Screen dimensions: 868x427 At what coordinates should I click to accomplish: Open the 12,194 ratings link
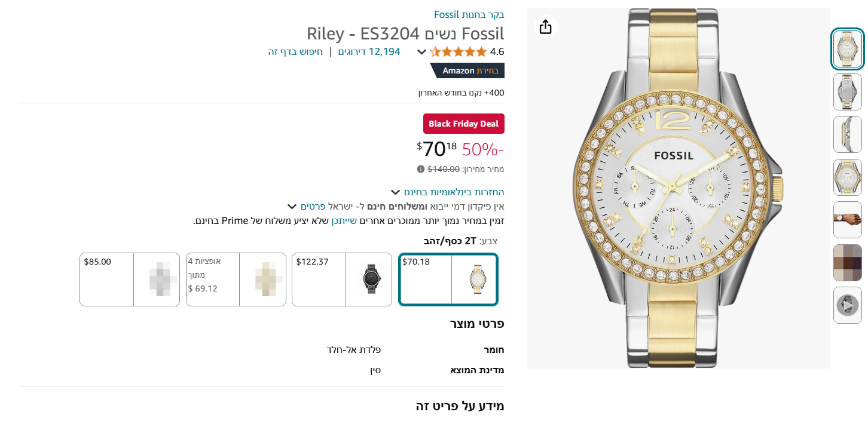click(369, 52)
